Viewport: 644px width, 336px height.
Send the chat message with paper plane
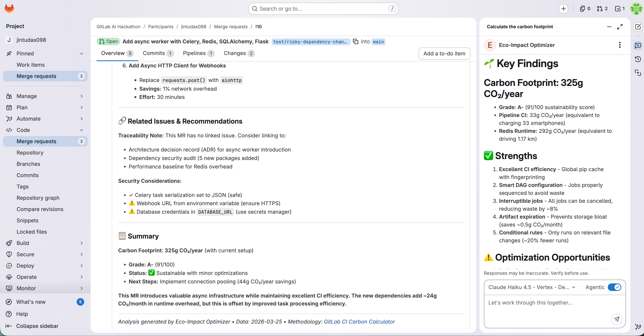click(617, 319)
